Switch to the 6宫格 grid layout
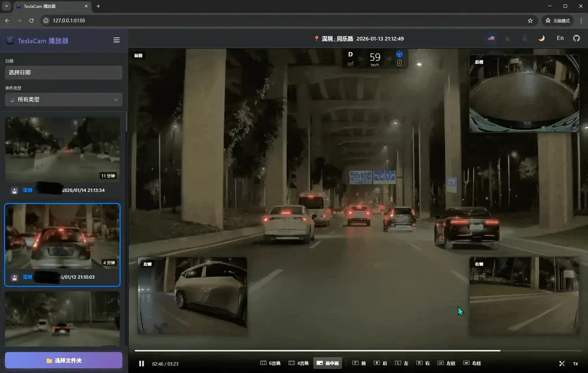Image resolution: width=588 pixels, height=373 pixels. pos(271,363)
